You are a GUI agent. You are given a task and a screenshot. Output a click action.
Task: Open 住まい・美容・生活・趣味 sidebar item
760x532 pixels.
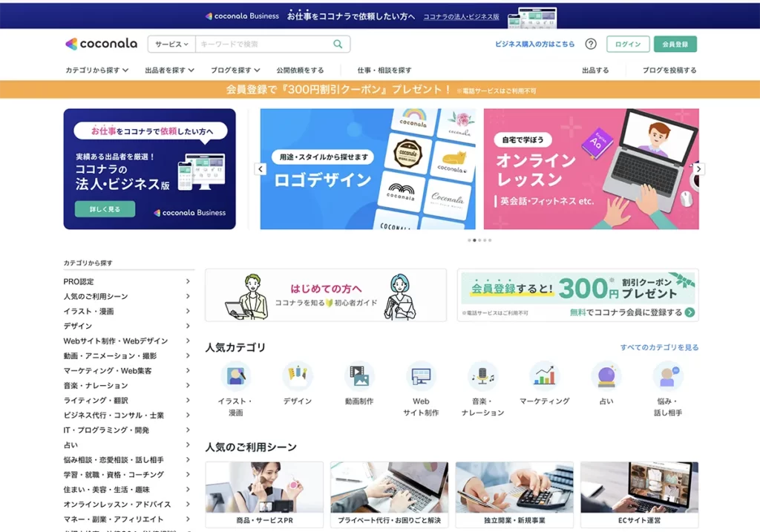127,490
